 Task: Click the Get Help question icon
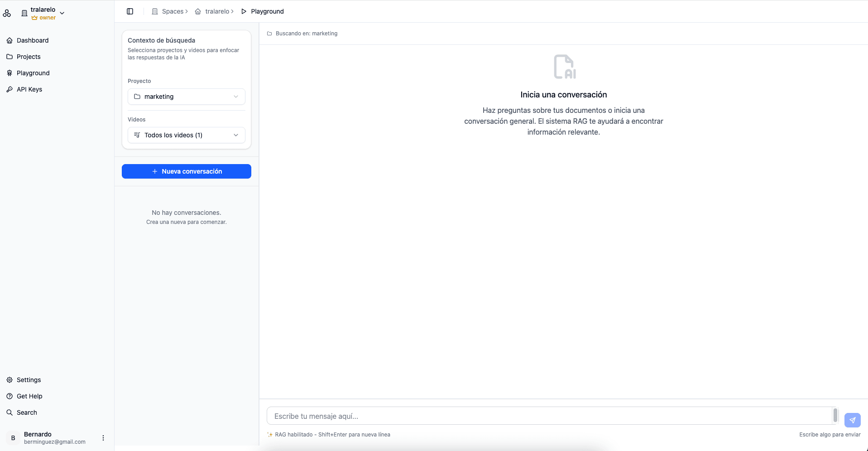coord(10,396)
